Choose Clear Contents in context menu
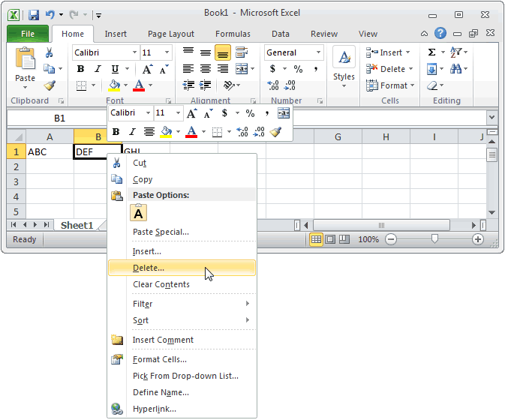 pyautogui.click(x=182, y=284)
